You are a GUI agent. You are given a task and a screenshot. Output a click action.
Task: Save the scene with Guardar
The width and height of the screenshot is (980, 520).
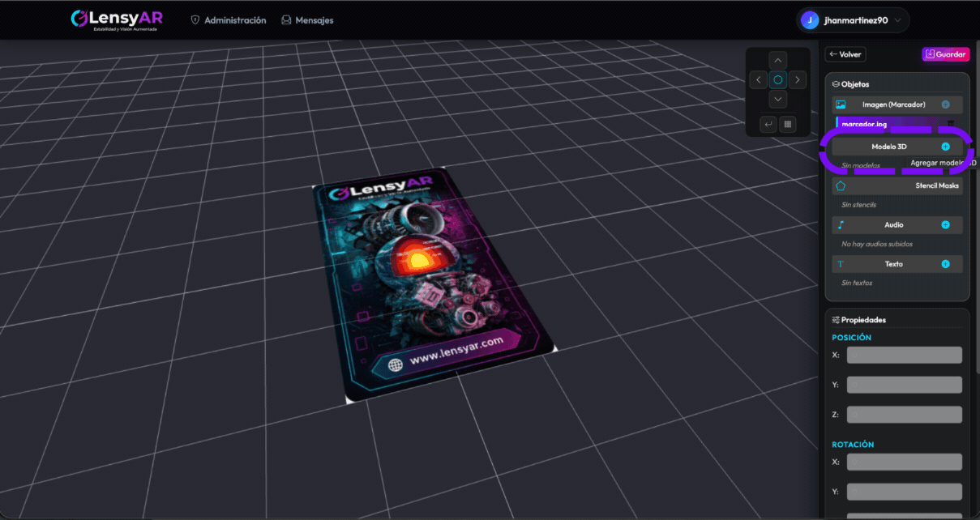coord(946,54)
